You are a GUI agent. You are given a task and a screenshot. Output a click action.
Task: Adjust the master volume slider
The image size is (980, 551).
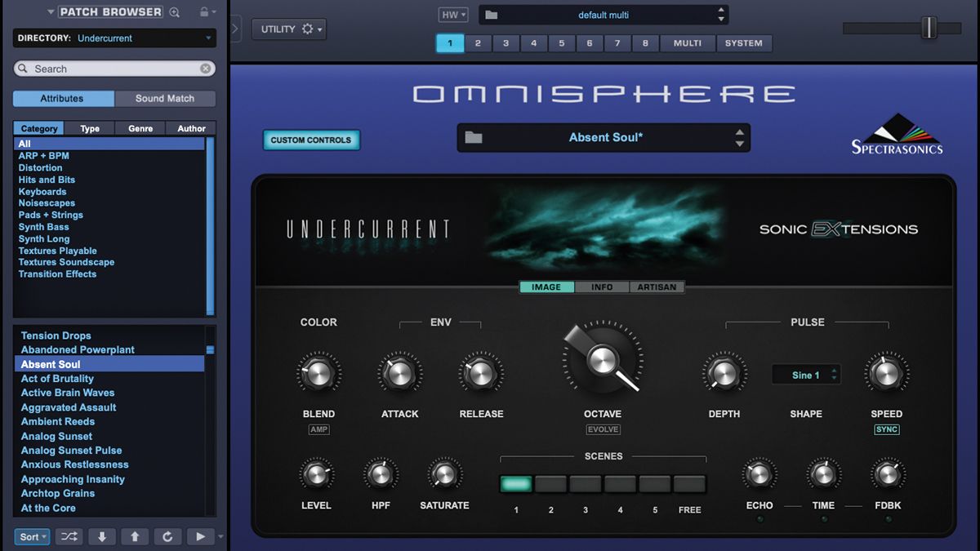[930, 27]
